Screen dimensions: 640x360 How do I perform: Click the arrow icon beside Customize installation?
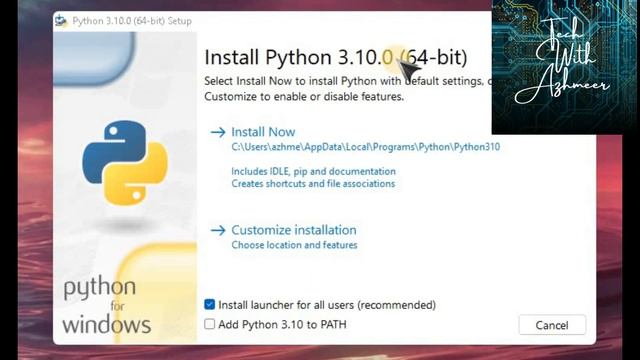click(x=218, y=230)
